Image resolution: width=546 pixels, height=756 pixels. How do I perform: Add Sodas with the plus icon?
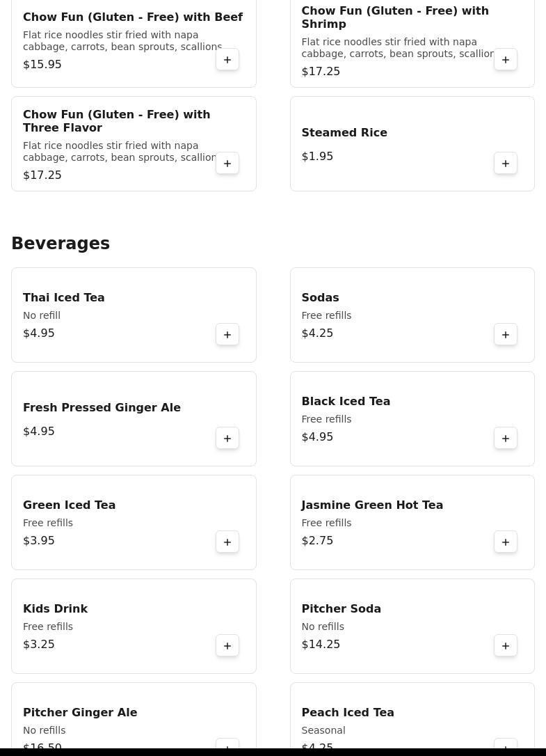pos(506,334)
